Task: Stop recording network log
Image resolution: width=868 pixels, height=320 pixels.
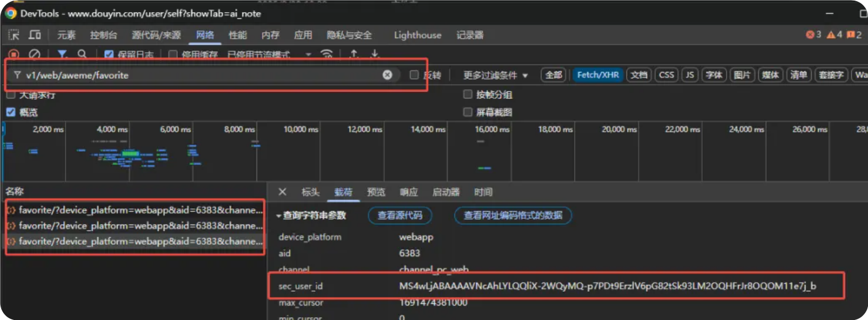Action: (x=14, y=55)
